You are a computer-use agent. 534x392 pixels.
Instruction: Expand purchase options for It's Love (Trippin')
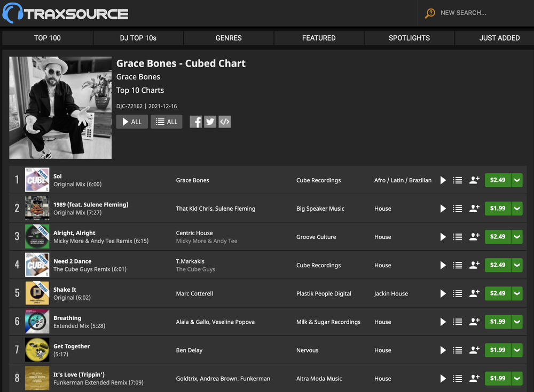pyautogui.click(x=517, y=378)
